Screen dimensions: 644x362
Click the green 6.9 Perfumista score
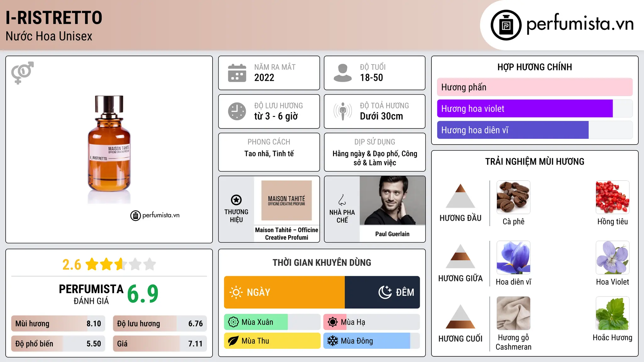(x=143, y=294)
